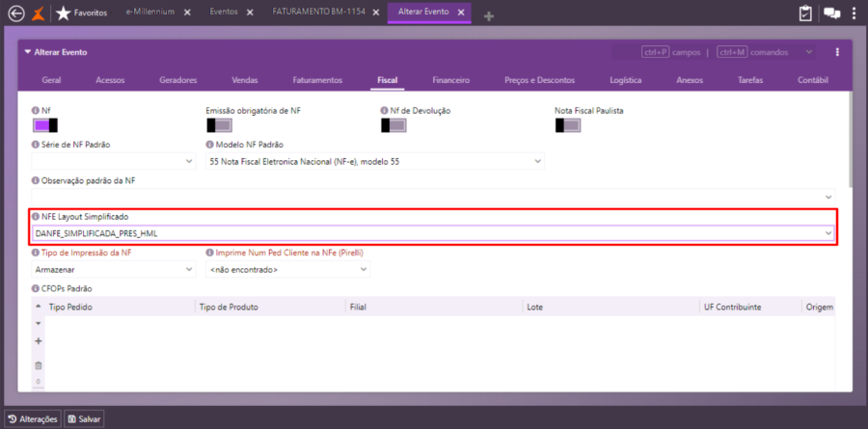Click info icon beside Modelo NF Padrão
The image size is (868, 429).
point(210,145)
